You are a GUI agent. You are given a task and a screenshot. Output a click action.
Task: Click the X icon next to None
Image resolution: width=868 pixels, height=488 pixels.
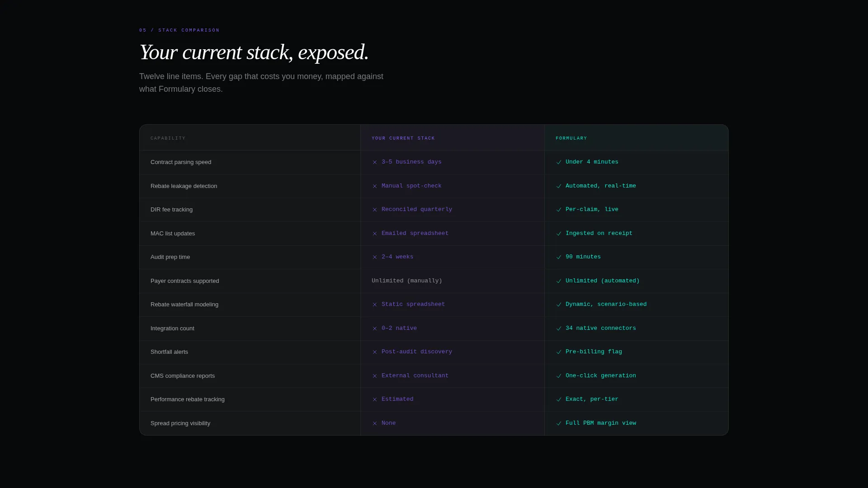pyautogui.click(x=375, y=423)
